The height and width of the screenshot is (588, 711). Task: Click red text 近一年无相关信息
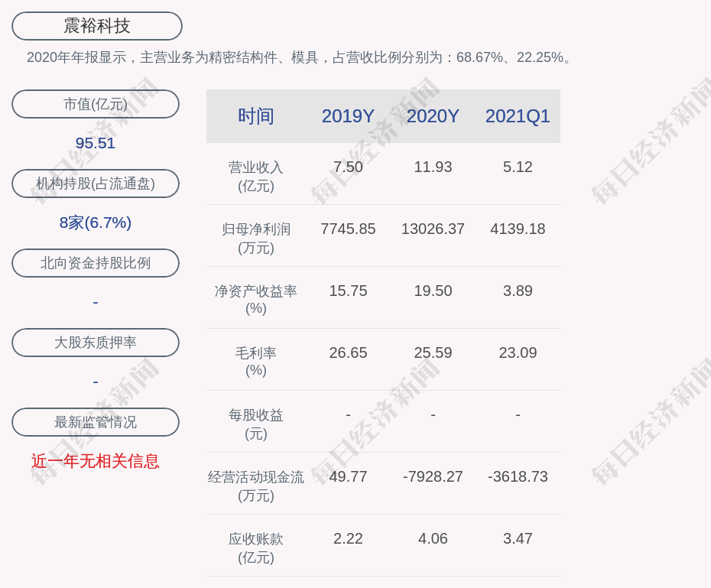(96, 461)
